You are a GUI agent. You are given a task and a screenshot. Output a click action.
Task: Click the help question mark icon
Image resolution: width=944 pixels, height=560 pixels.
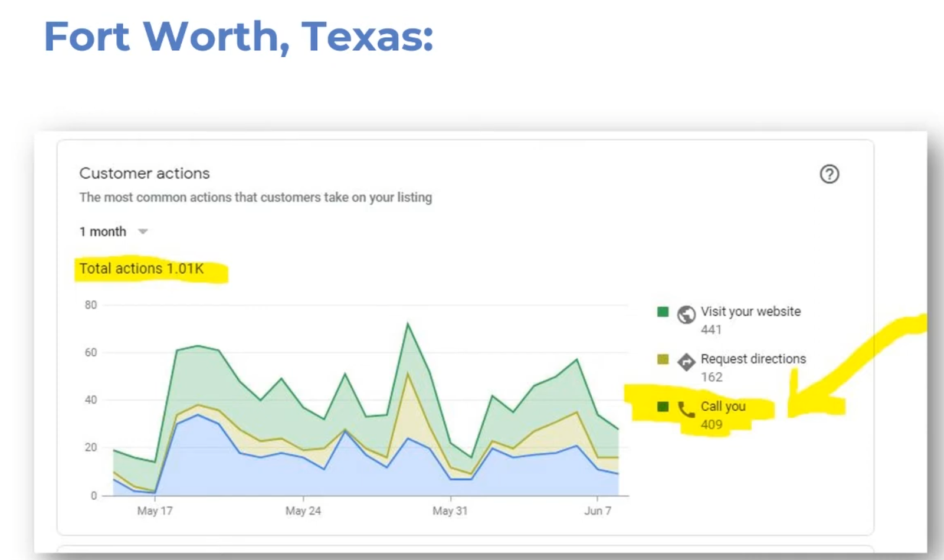click(x=829, y=174)
